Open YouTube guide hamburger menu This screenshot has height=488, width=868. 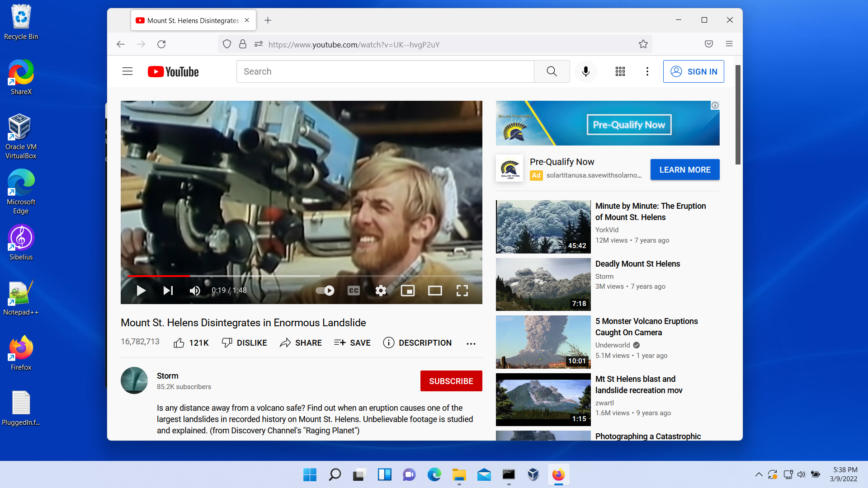[127, 71]
